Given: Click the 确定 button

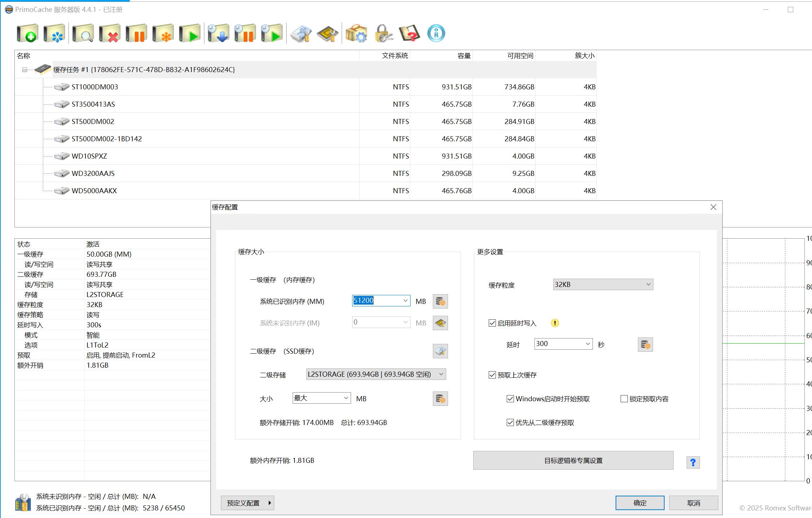Looking at the screenshot, I should (x=640, y=503).
